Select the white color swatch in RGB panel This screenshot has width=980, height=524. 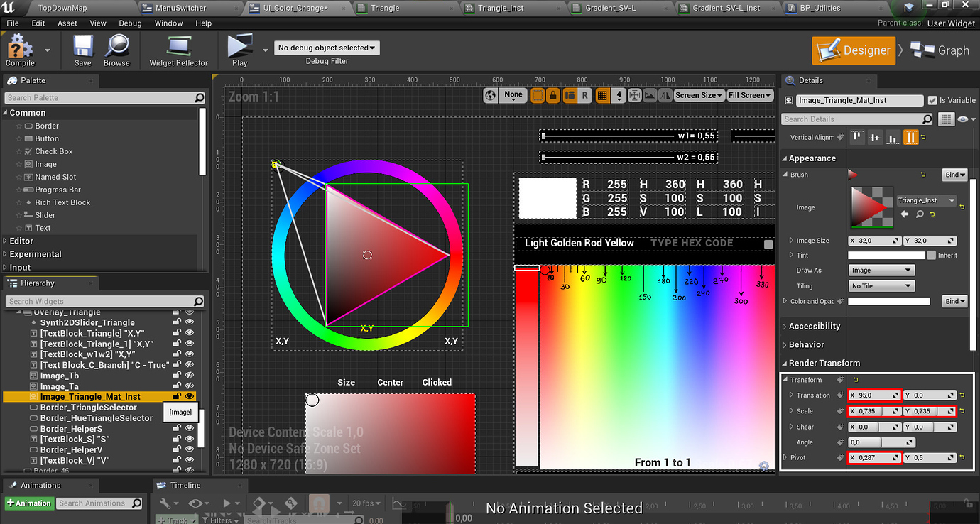point(547,198)
